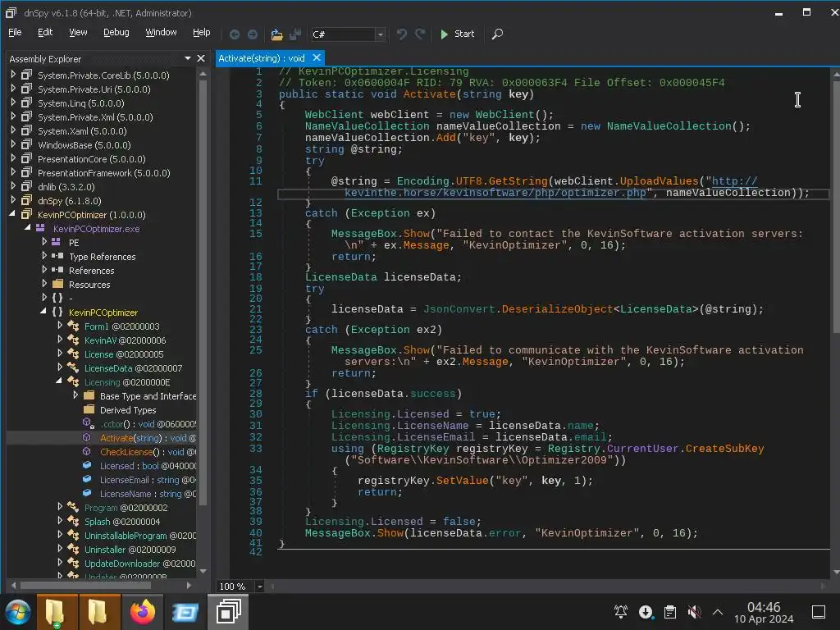Viewport: 840px width, 630px height.
Task: Select the Type References tree item
Action: [x=103, y=257]
